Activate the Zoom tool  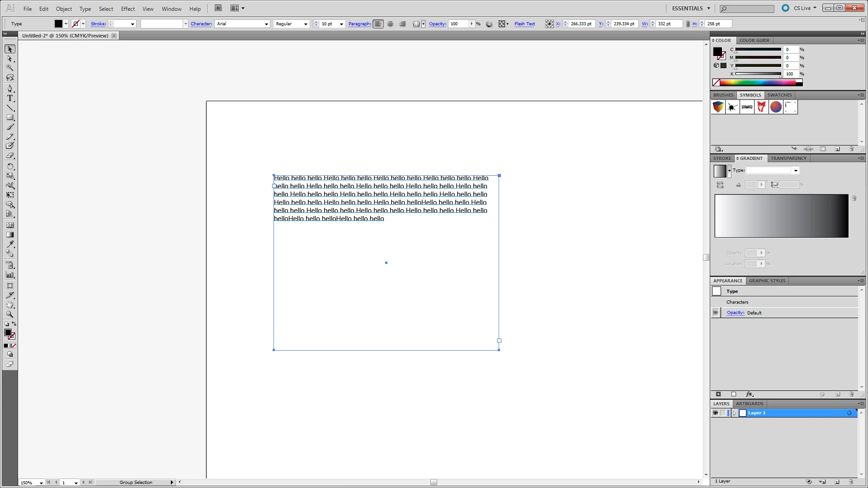point(10,314)
